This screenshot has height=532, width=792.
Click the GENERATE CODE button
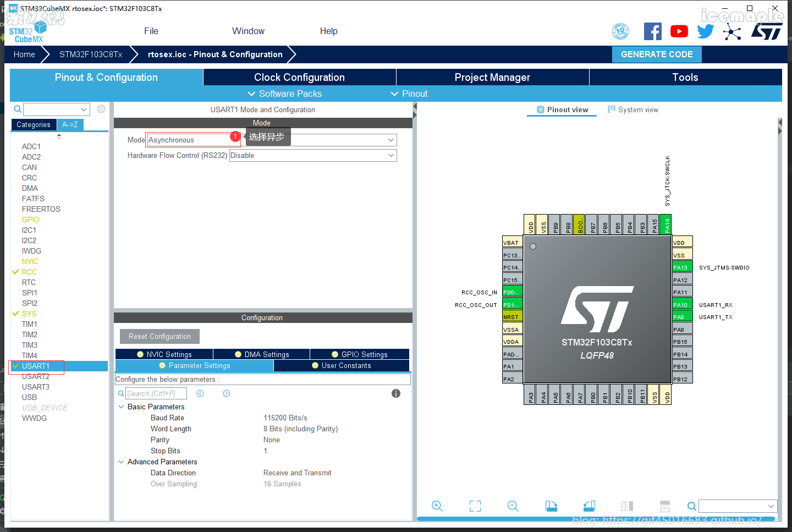click(x=657, y=54)
